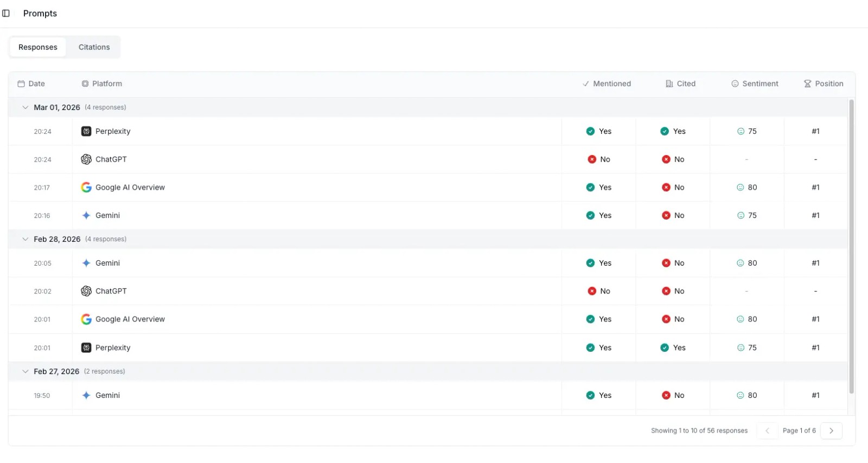Screen dimensions: 868x463
Task: Go to the next page of responses
Action: 831,430
